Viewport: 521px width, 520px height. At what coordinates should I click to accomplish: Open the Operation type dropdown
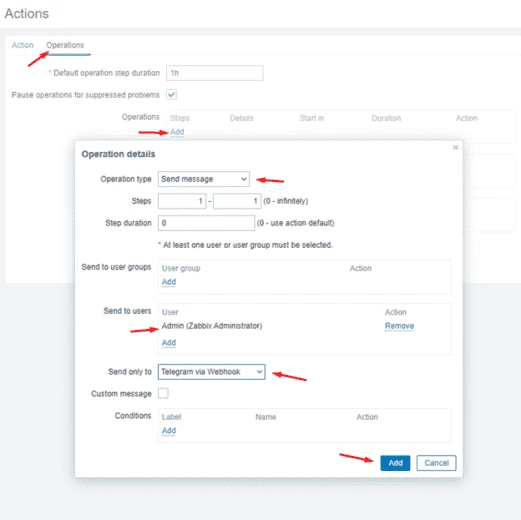(x=204, y=179)
